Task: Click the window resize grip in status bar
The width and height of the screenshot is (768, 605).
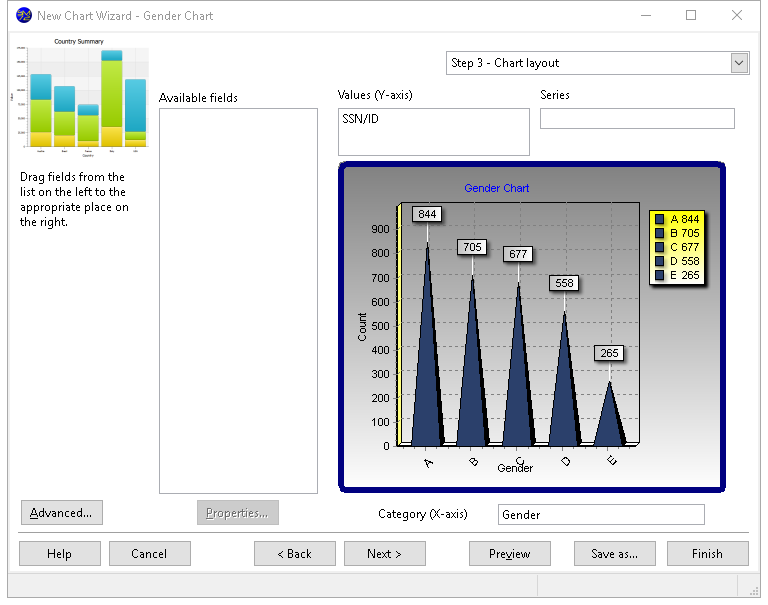Action: 754,591
